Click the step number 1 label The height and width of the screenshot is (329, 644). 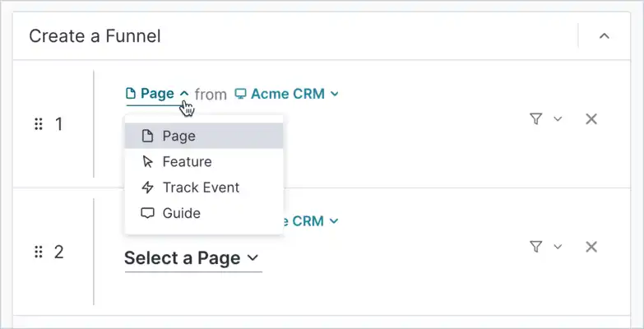click(59, 124)
